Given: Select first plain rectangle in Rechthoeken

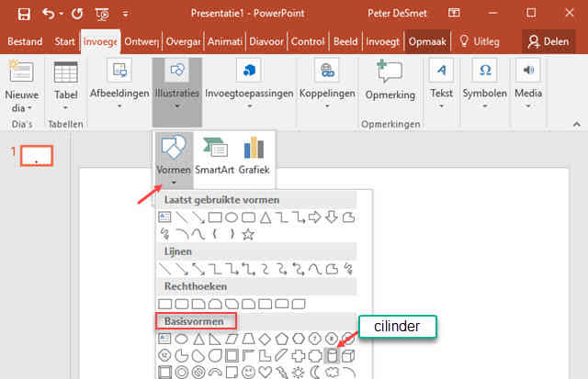Looking at the screenshot, I should tap(165, 304).
